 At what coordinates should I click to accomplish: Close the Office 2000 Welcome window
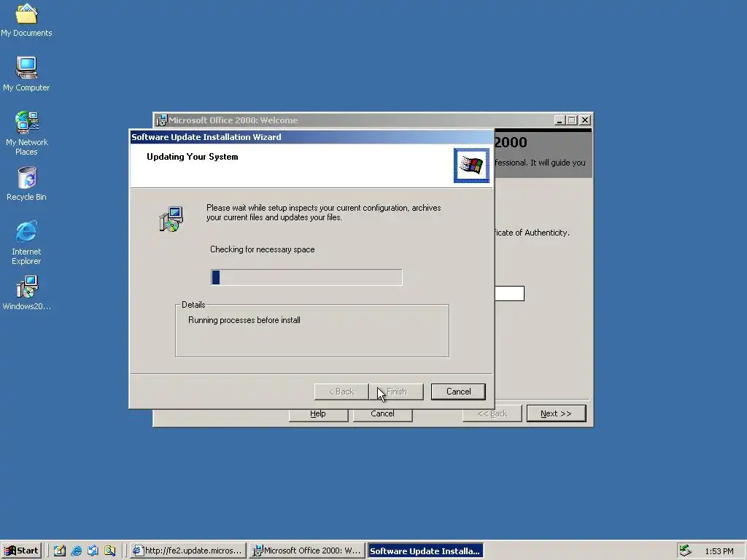pyautogui.click(x=585, y=120)
